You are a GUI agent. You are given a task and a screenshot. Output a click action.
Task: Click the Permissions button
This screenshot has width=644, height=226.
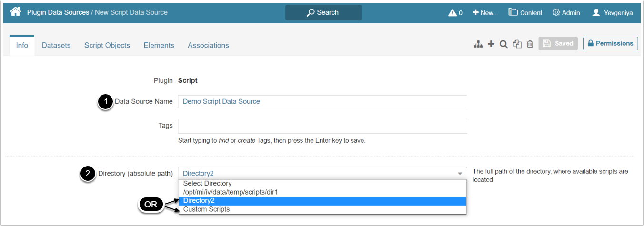tap(610, 43)
